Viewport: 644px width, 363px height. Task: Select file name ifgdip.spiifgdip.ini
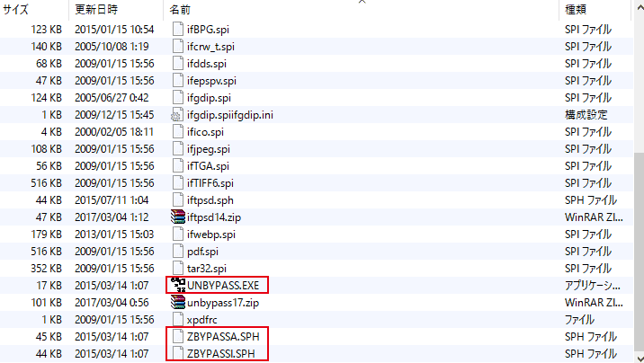pos(230,115)
